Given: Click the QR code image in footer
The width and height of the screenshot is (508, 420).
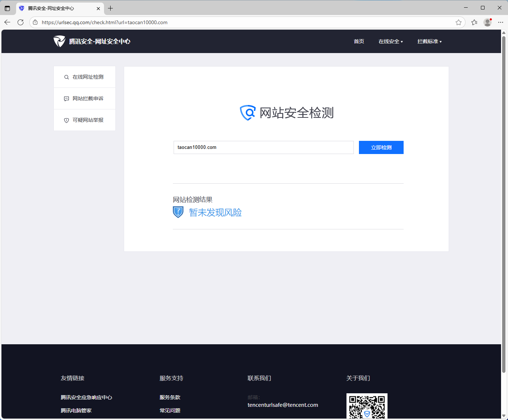Looking at the screenshot, I should [367, 406].
